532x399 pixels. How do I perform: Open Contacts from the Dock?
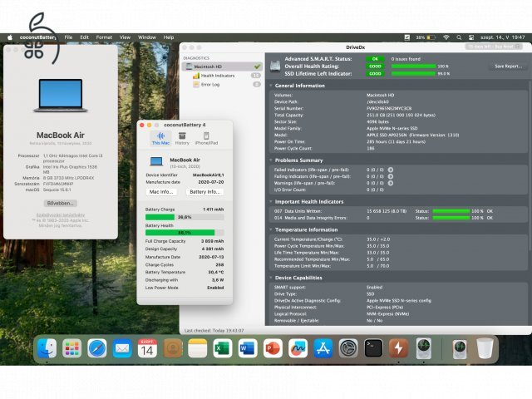click(x=172, y=348)
